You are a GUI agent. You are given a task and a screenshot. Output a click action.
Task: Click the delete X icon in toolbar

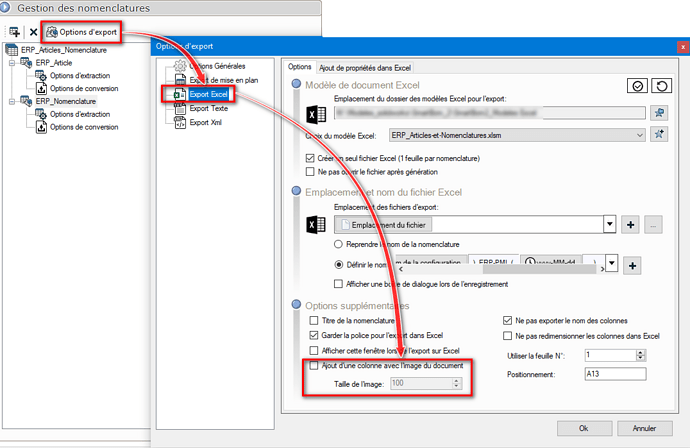click(33, 32)
